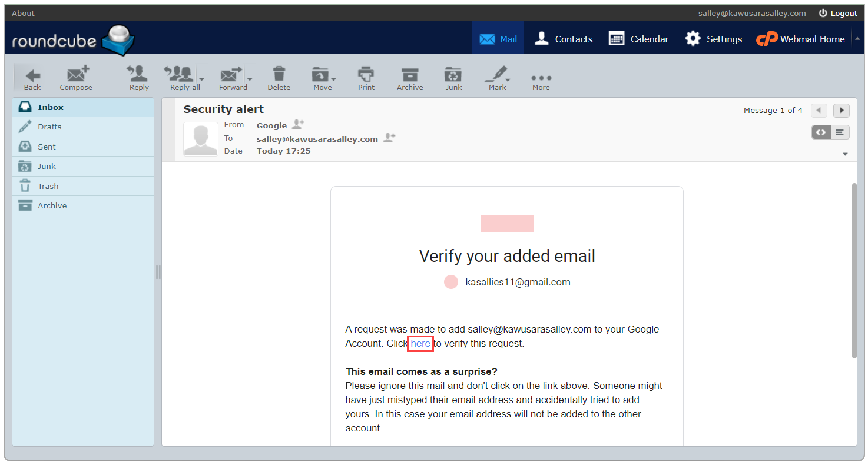Viewport: 868px width, 465px height.
Task: Add recipient salley@kawusarasalley.com to contacts
Action: click(389, 138)
